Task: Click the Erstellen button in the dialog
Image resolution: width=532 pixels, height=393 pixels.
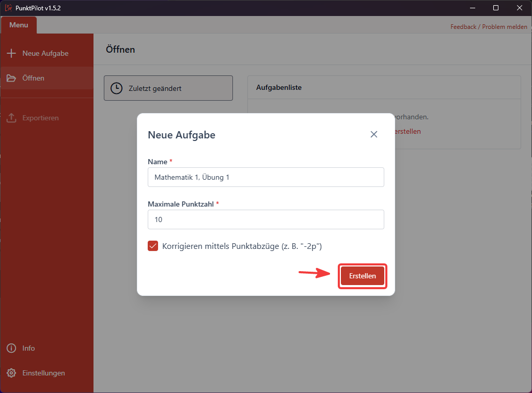Action: point(363,276)
